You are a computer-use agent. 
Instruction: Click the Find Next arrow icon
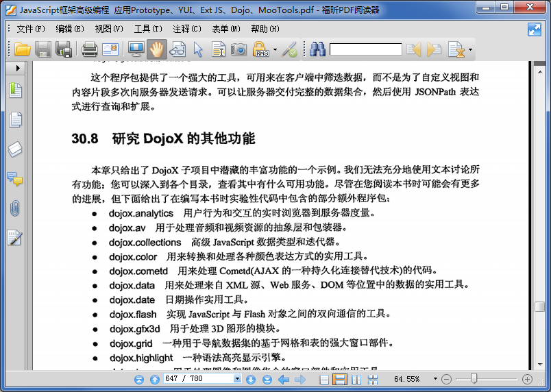pos(434,49)
